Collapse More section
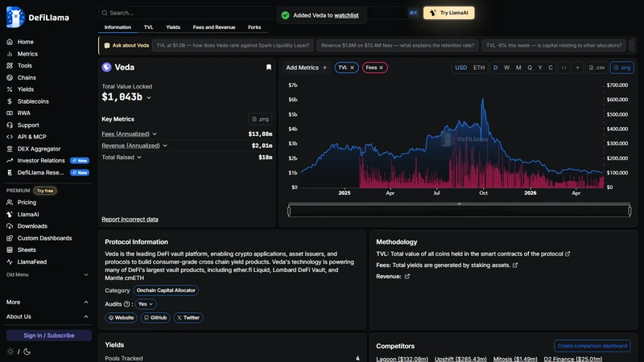Screen dimensions: 644x362 (47, 302)
